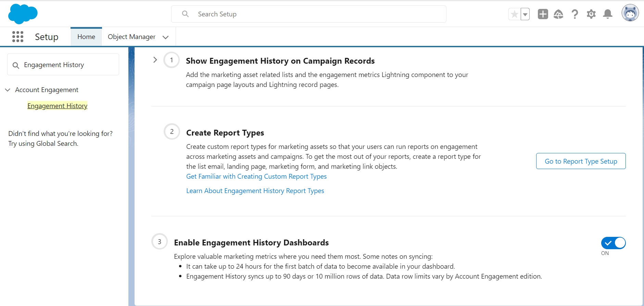Expand step 1 Show Engagement History section
Screen dimensions: 644x306
155,60
